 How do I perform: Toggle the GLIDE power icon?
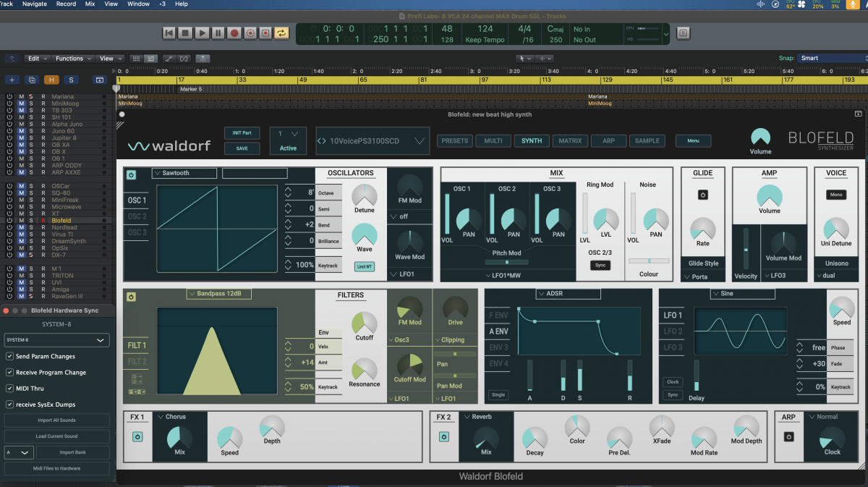[x=702, y=195]
